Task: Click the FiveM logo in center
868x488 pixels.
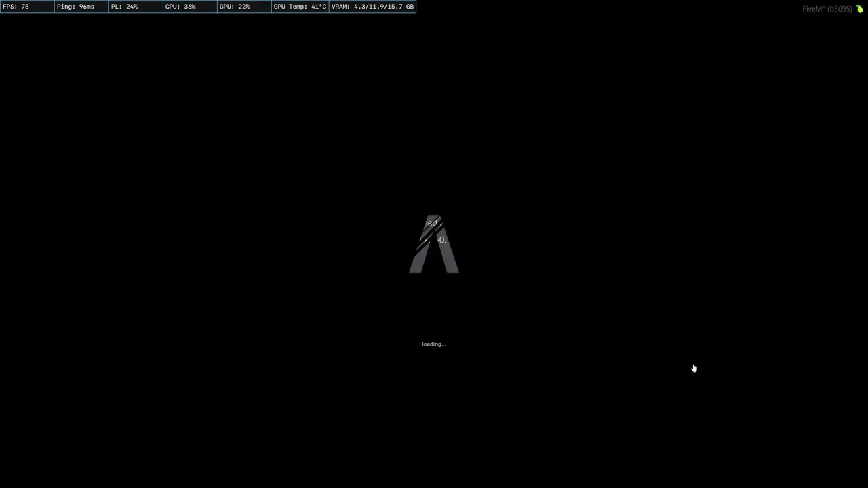Action: [x=434, y=244]
